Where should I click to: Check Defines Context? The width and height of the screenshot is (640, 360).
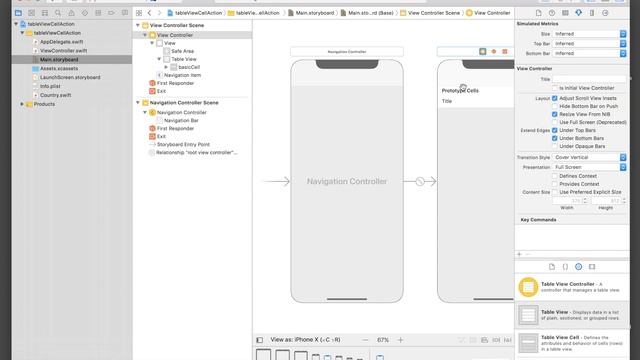(555, 176)
